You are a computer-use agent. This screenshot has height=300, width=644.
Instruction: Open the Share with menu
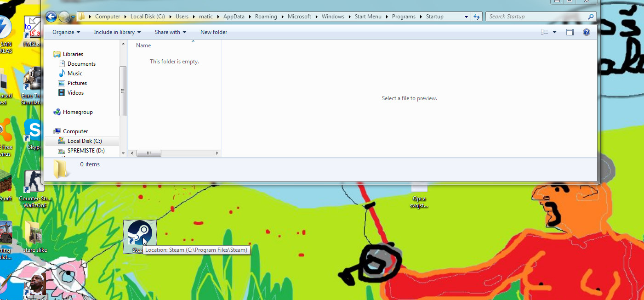(x=171, y=32)
